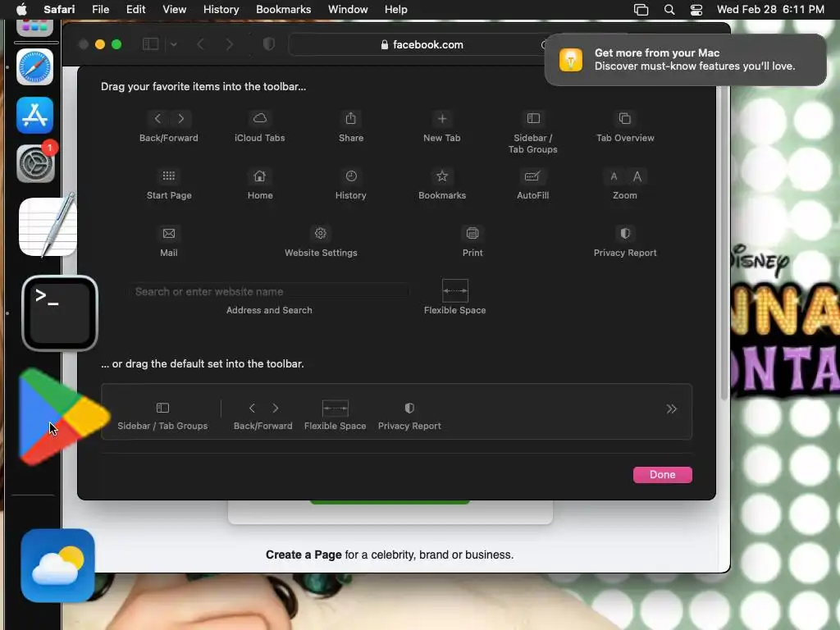Open the 'Get more from your Mac' notification
The width and height of the screenshot is (840, 630).
[x=686, y=59]
